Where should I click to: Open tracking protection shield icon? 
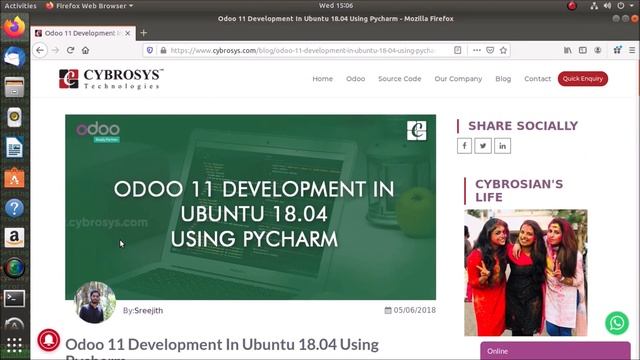(150, 50)
